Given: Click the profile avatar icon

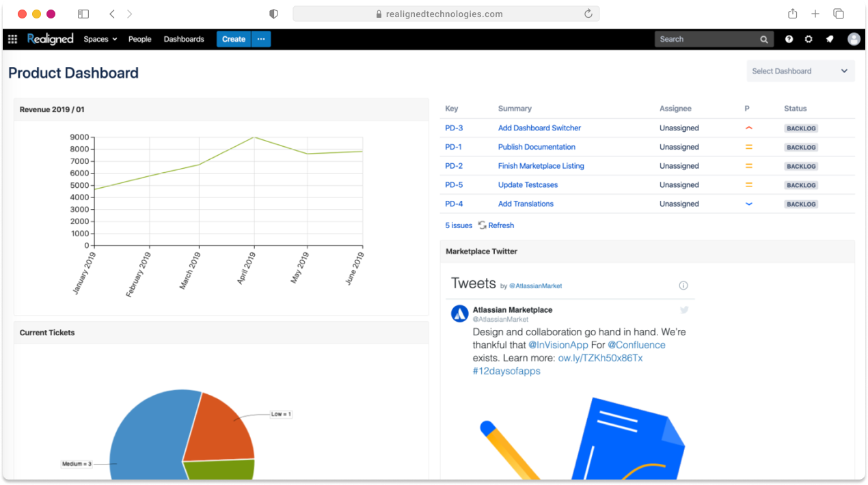Looking at the screenshot, I should point(853,39).
